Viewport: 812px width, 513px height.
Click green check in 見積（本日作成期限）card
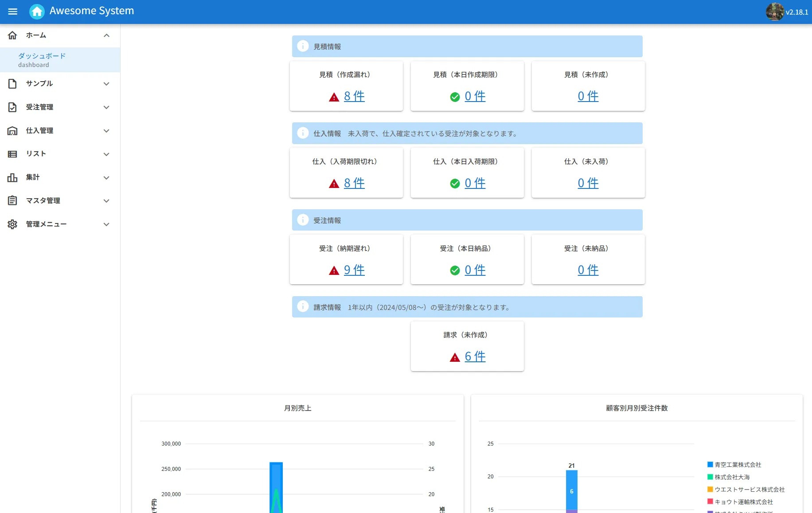(x=455, y=97)
